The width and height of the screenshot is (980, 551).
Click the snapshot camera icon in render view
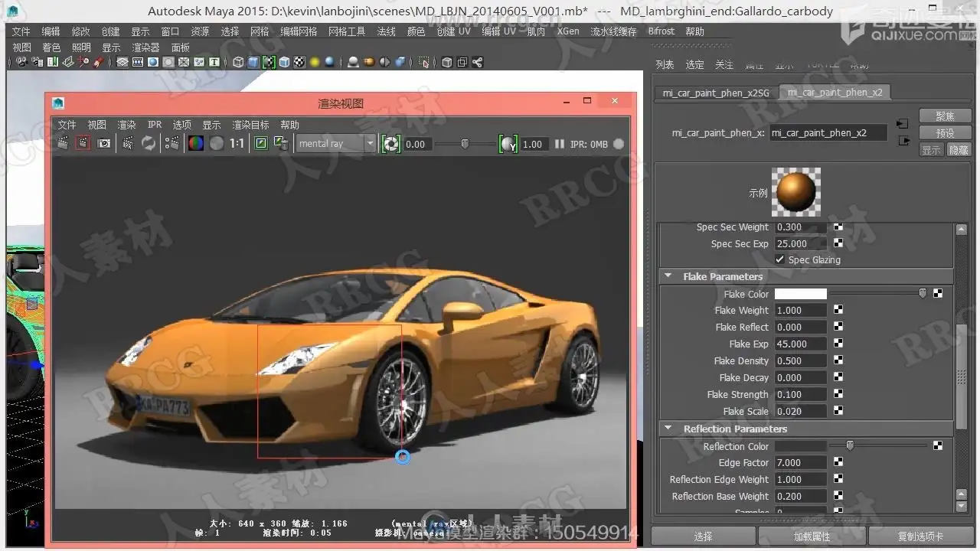point(104,143)
